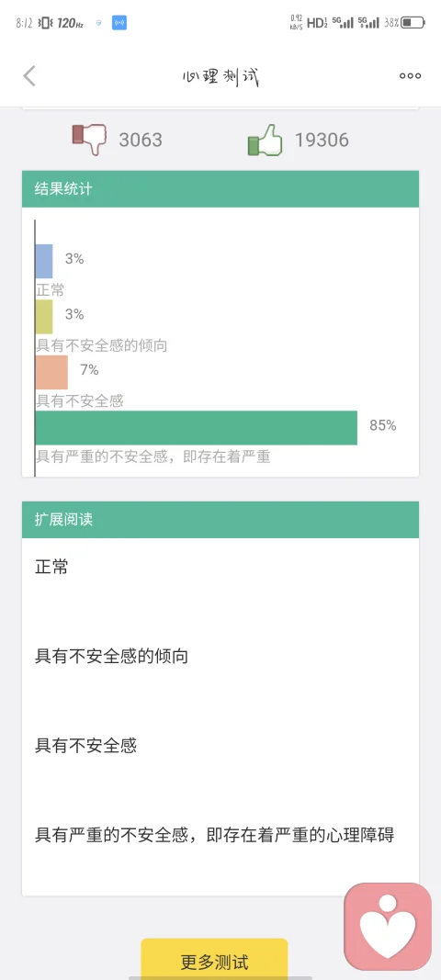
Task: Open the three-dot more options menu
Action: 411,75
